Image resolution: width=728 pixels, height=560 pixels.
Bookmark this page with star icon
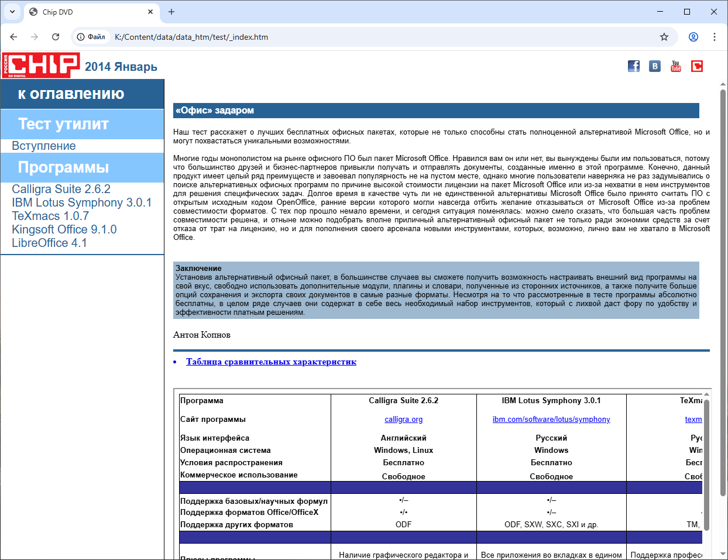click(x=664, y=37)
